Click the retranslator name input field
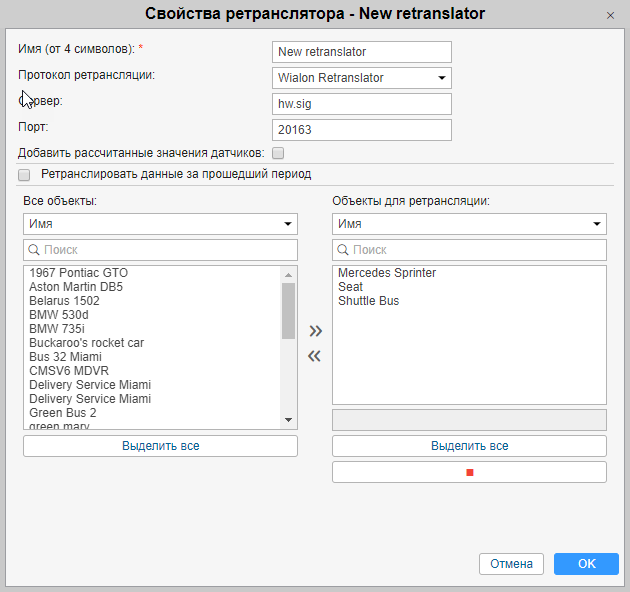The width and height of the screenshot is (630, 592). pyautogui.click(x=361, y=52)
